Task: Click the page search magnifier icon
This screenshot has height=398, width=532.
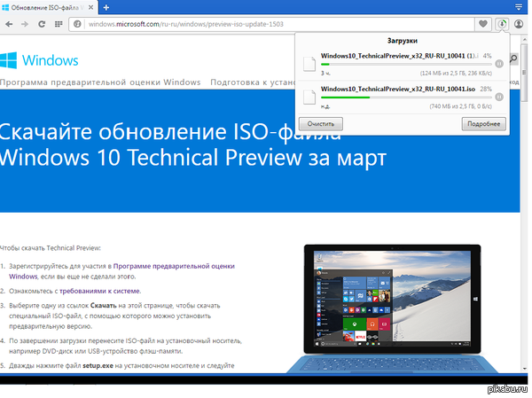Action: point(513,59)
